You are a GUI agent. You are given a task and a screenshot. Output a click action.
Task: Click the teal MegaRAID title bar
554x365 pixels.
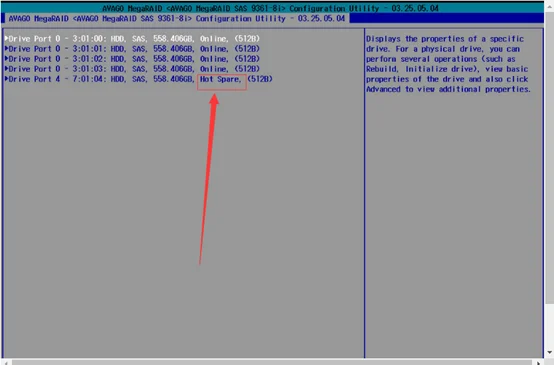tap(272, 8)
